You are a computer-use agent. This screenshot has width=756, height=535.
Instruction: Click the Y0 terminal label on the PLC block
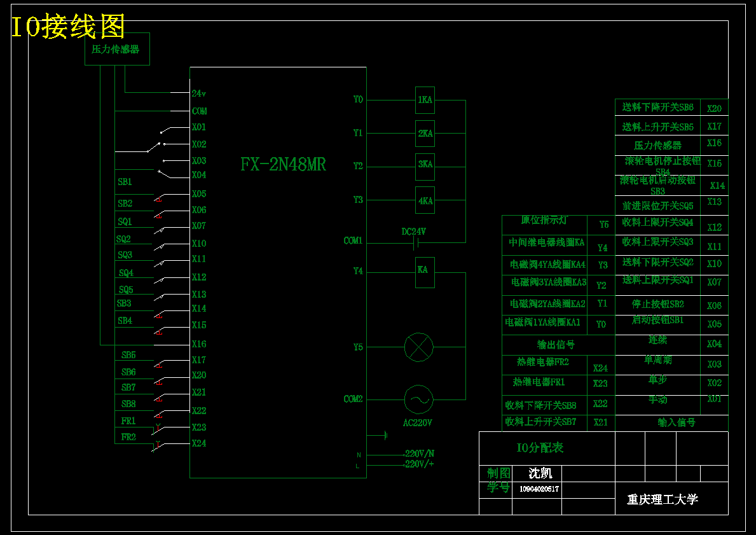(358, 99)
